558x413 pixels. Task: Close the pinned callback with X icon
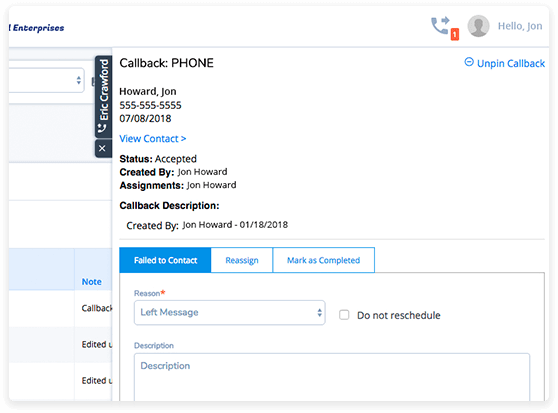tap(102, 148)
